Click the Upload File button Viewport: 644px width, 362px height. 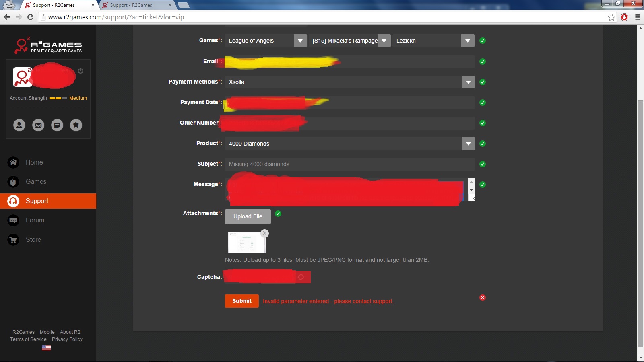[248, 216]
